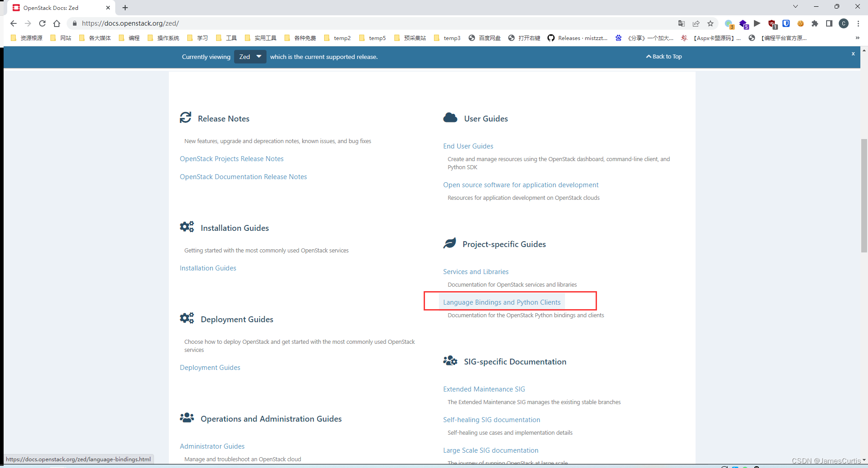868x468 pixels.
Task: Open the temp3 bookmark folder
Action: coord(448,38)
